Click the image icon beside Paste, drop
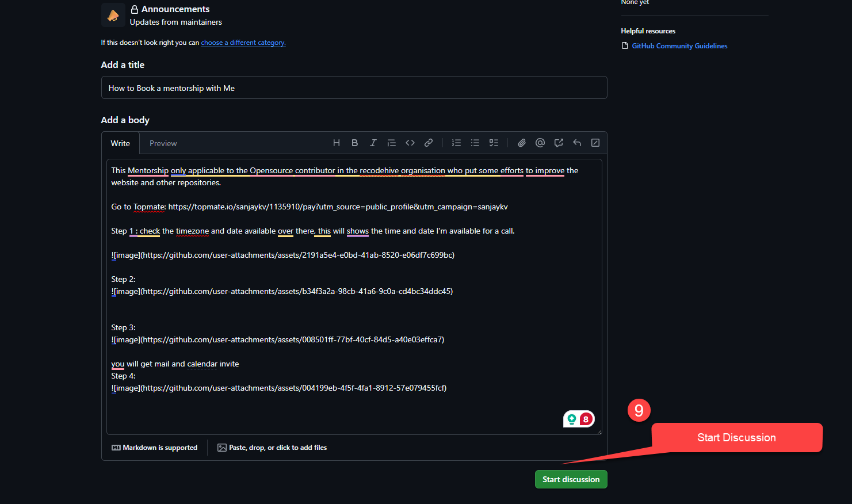852x504 pixels. click(x=222, y=448)
